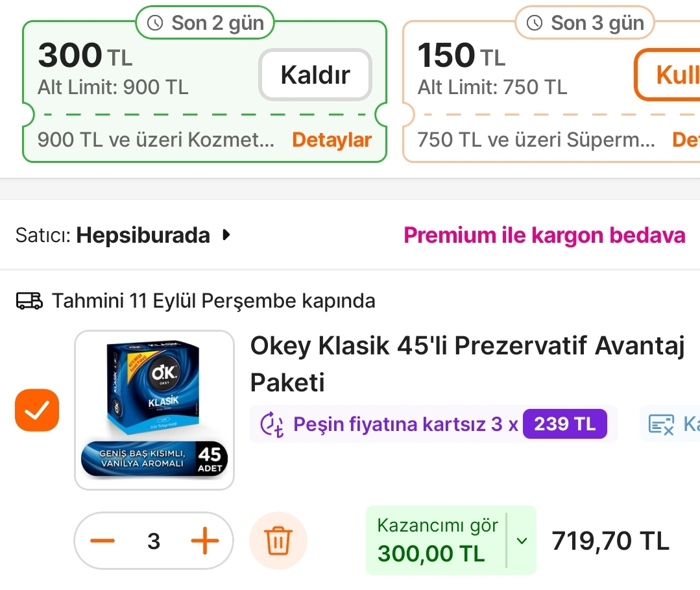Click the delivery truck icon
The image size is (700, 590).
pyautogui.click(x=29, y=301)
